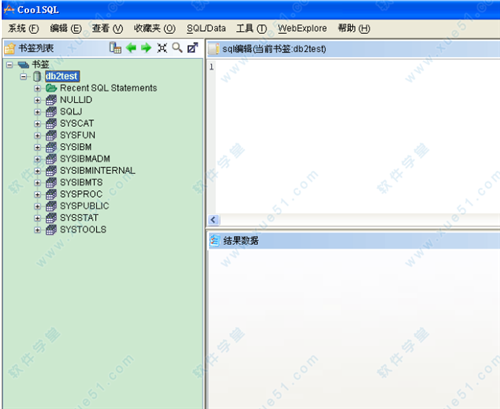500x409 pixels.
Task: Expand the NULLID schema node
Action: pyautogui.click(x=38, y=100)
